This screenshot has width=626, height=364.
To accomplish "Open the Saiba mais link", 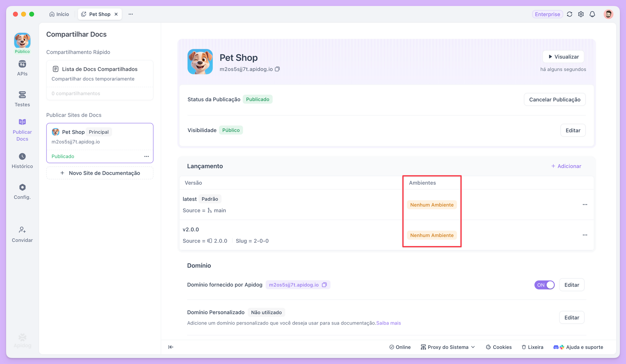I will 388,323.
